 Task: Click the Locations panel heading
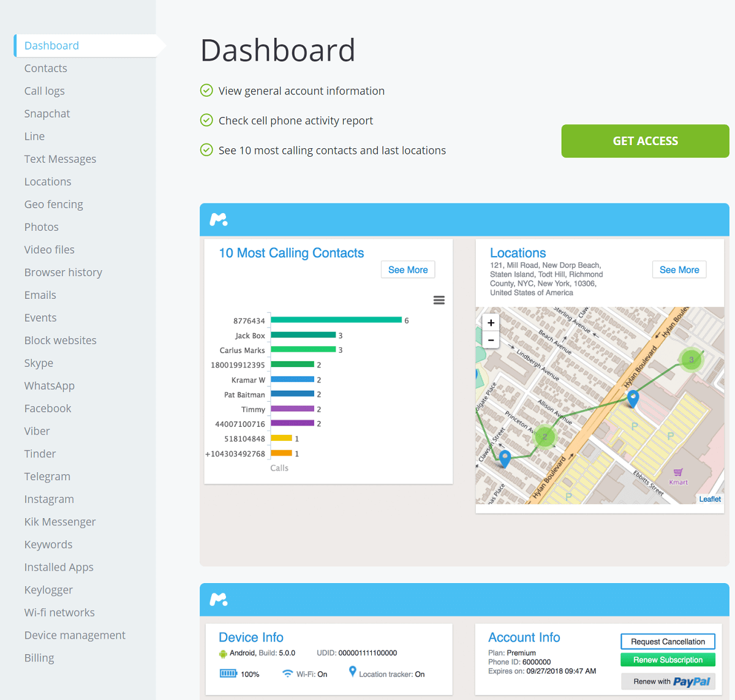[x=518, y=253]
